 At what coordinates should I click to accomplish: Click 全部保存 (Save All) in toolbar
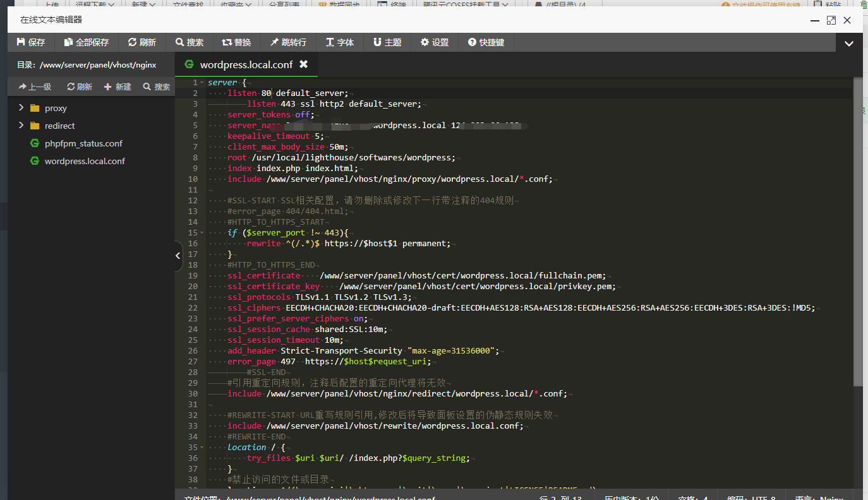(x=87, y=42)
